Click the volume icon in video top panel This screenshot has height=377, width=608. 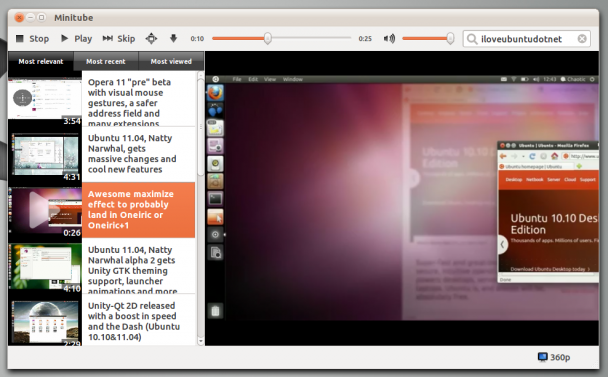[x=535, y=79]
